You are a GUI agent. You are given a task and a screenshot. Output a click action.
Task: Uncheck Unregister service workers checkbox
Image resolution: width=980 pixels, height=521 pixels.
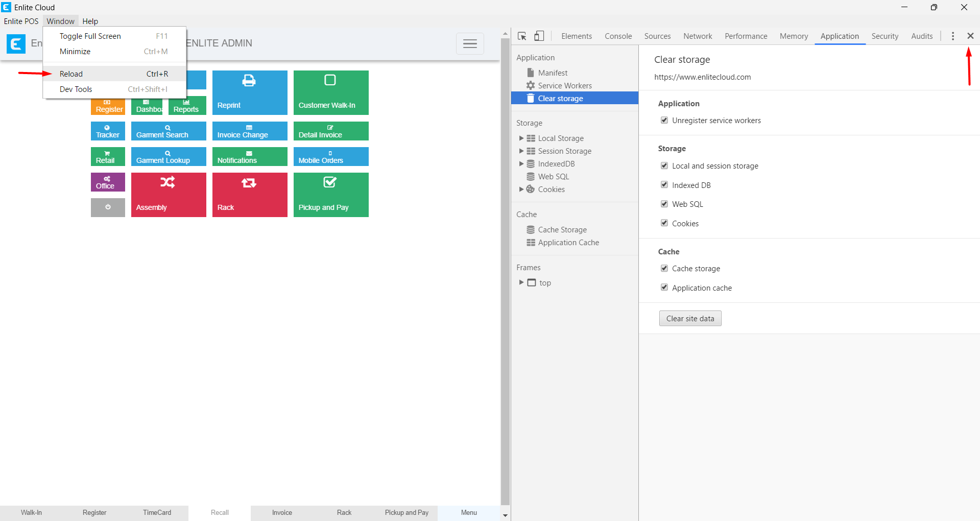[x=664, y=121]
